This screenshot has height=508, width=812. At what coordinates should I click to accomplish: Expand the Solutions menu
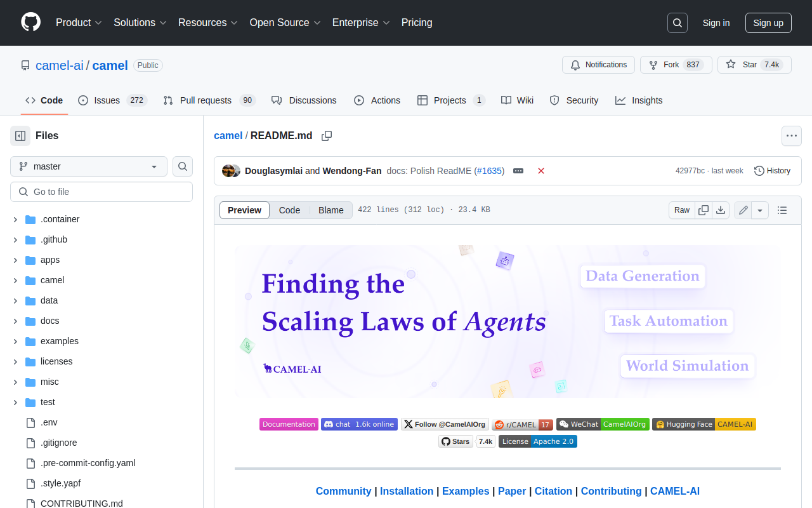(x=140, y=23)
